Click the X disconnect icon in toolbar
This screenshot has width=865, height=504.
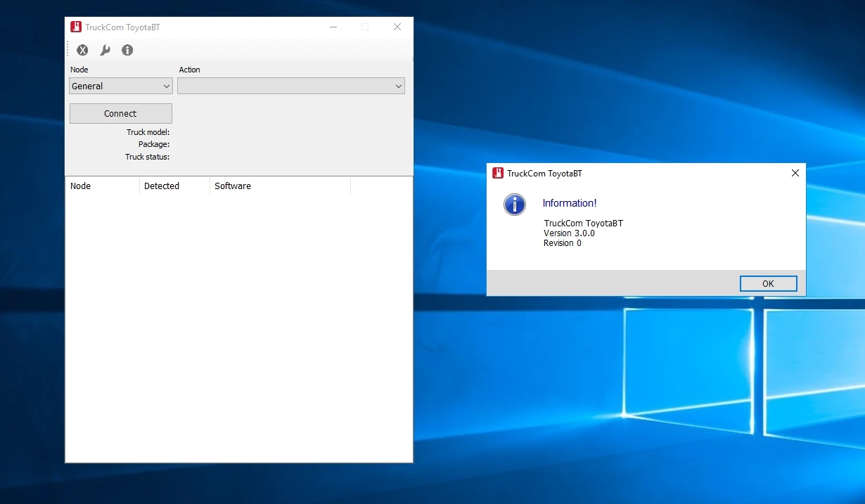click(x=82, y=50)
